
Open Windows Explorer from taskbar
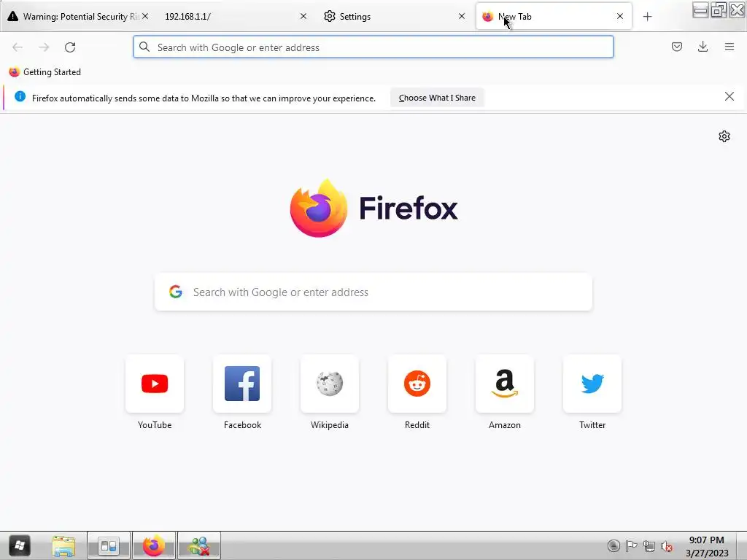(63, 546)
